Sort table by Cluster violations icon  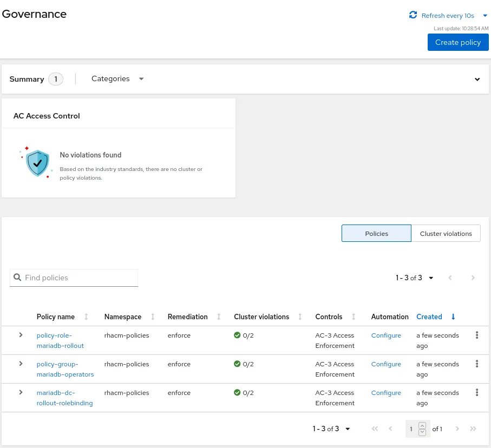click(x=300, y=317)
